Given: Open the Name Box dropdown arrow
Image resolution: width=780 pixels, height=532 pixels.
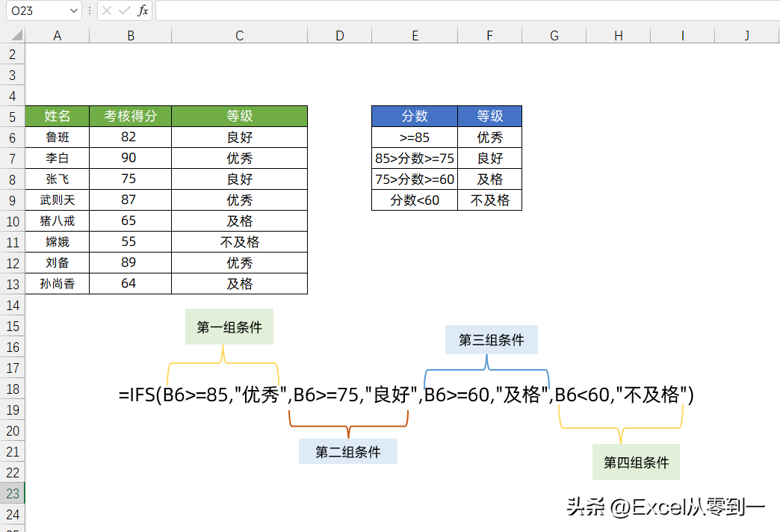Looking at the screenshot, I should coord(74,10).
